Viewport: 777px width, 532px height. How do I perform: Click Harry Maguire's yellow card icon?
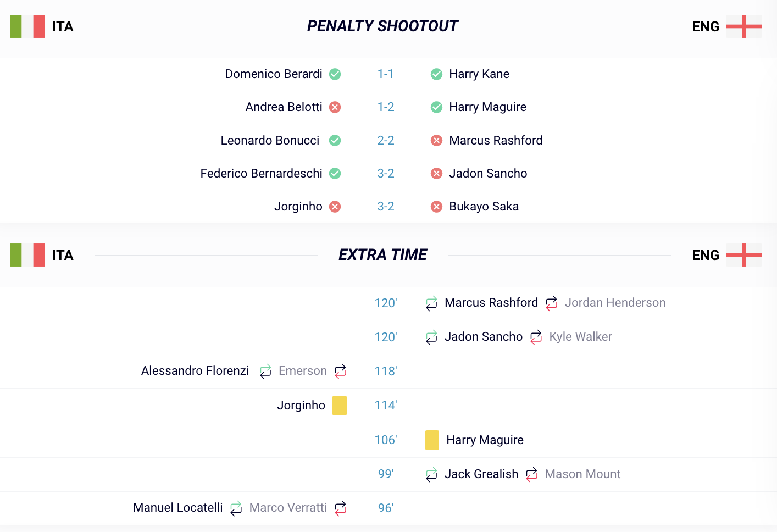(x=432, y=440)
